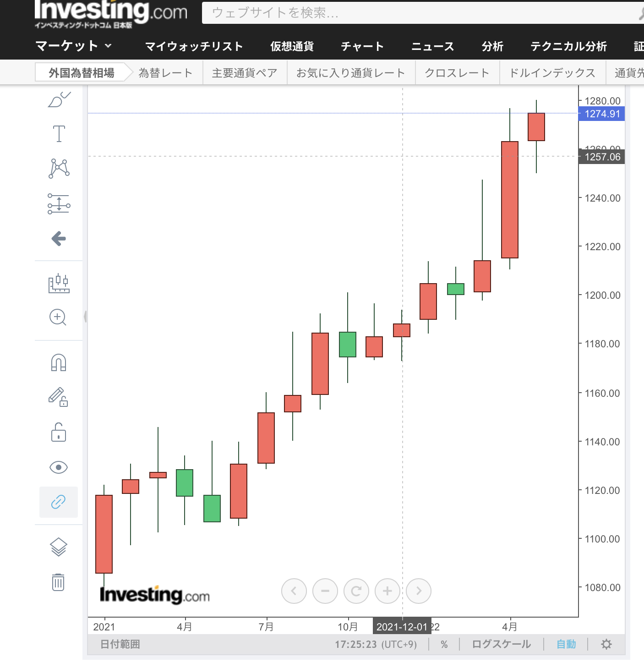The height and width of the screenshot is (668, 644).
Task: Open the object tree layers icon
Action: [59, 547]
